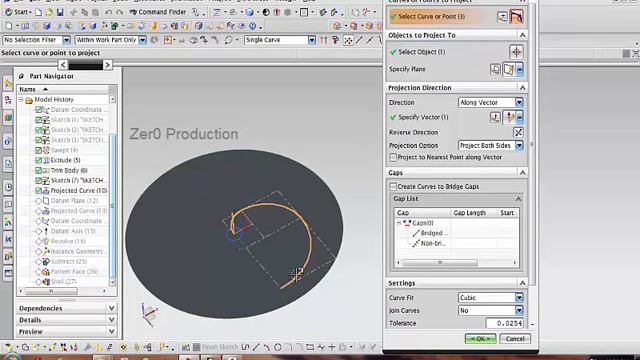
Task: Open the Command Finder
Action: tap(158, 12)
